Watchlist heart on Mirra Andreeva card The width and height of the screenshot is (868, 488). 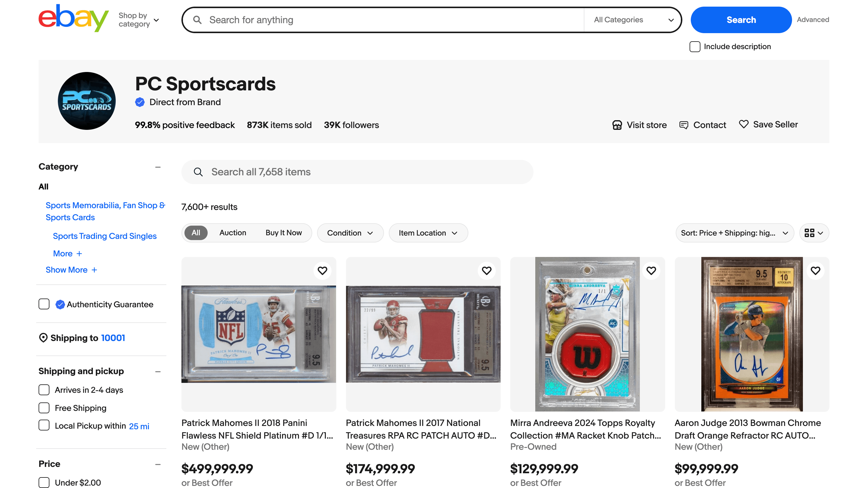pyautogui.click(x=651, y=271)
